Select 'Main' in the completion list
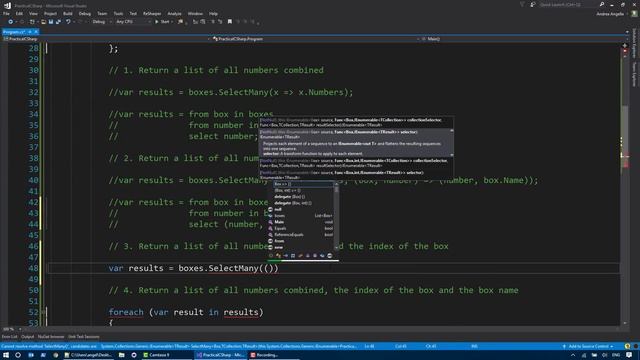The height and width of the screenshot is (360, 640). coord(301,222)
